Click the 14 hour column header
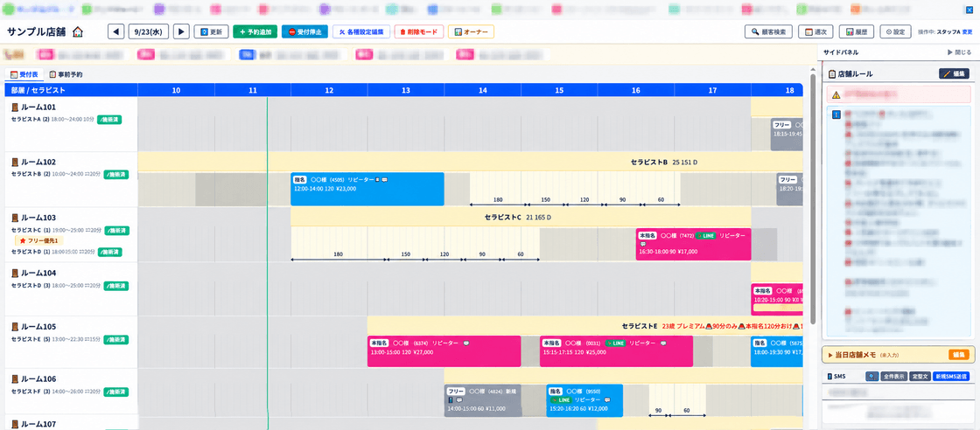980x430 pixels. coord(482,91)
